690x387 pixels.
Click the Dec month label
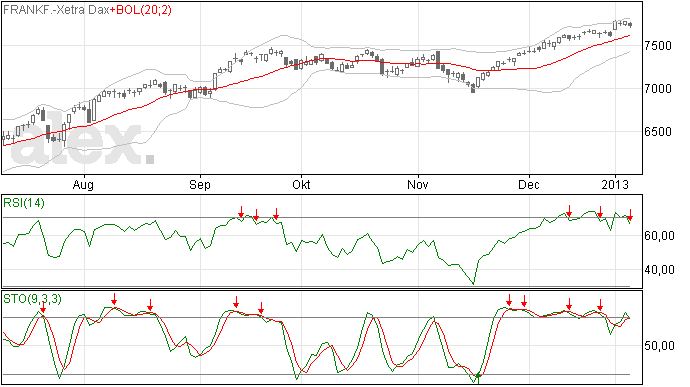coord(529,184)
